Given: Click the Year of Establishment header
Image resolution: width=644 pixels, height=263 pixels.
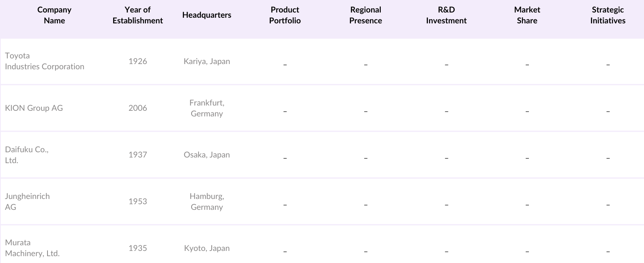Looking at the screenshot, I should point(138,15).
